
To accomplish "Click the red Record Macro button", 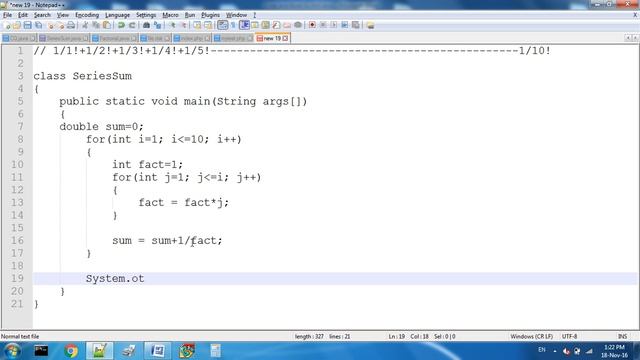I will pos(312,25).
